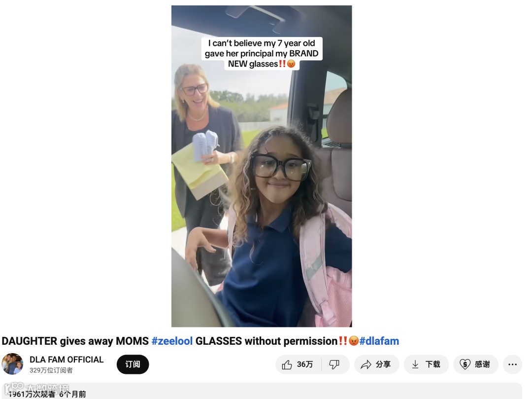The image size is (532, 399).
Task: Open the DLA FAM OFFICIAL channel avatar
Action: click(x=12, y=364)
